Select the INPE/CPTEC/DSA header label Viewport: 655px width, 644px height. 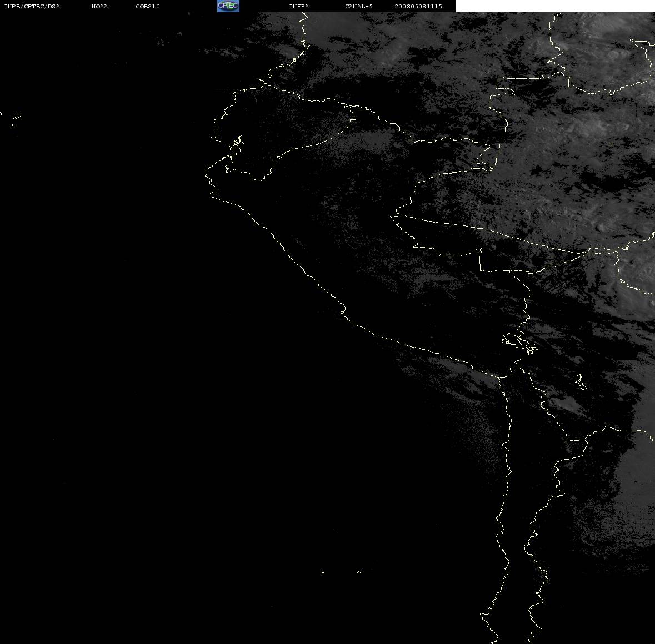[x=32, y=6]
